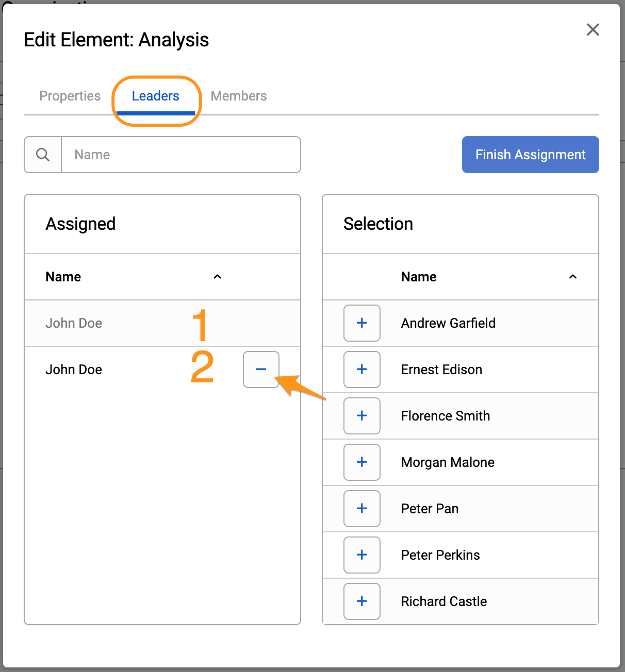Switch to the Properties tab

70,96
